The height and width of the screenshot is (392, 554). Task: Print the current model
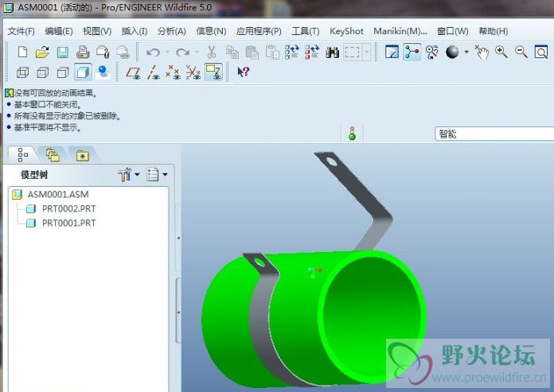click(x=83, y=52)
